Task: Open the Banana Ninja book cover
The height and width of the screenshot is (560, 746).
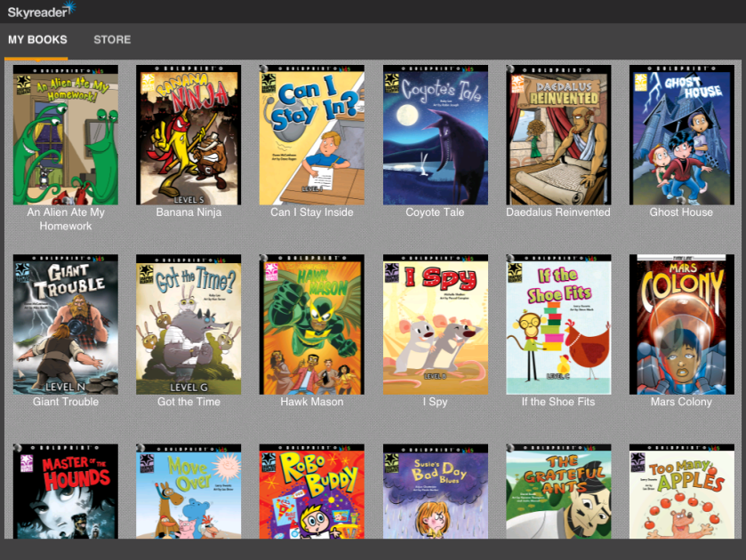Action: pos(189,135)
